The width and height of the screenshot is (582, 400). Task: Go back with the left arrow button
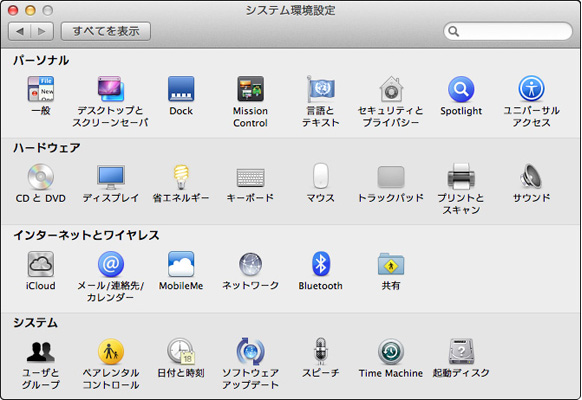tap(20, 31)
